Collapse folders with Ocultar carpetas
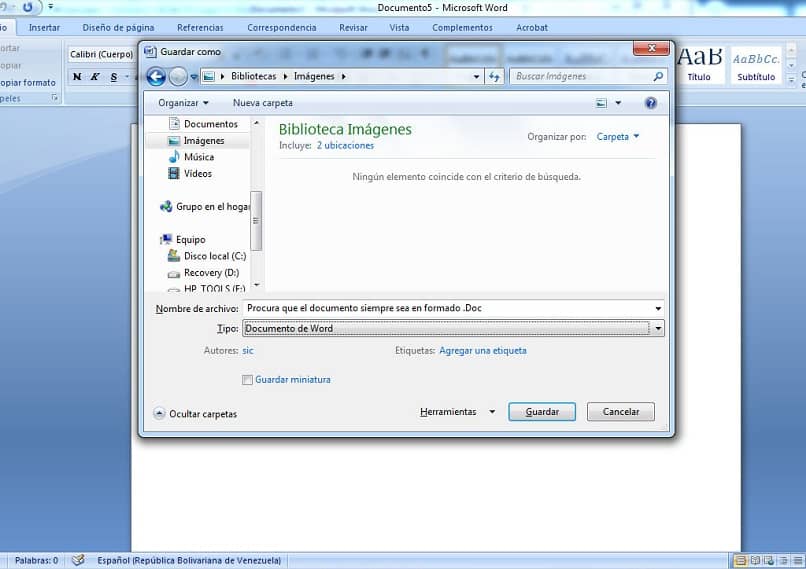 [x=195, y=414]
